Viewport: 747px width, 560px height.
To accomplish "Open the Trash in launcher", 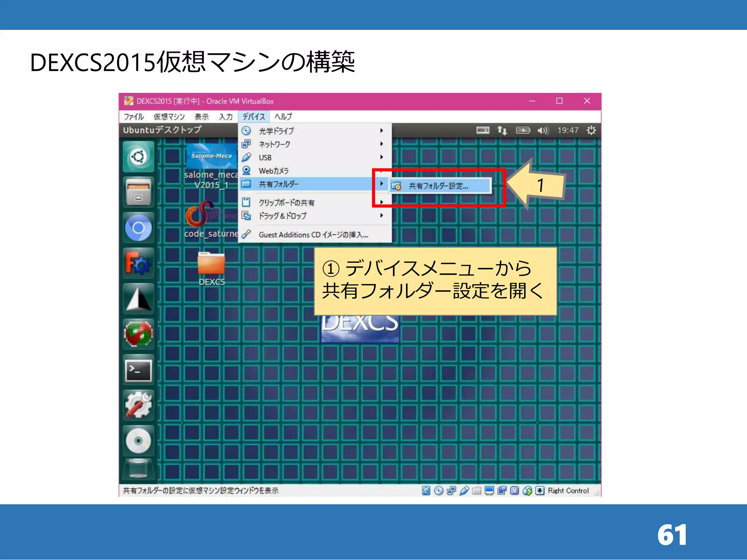I will point(138,469).
